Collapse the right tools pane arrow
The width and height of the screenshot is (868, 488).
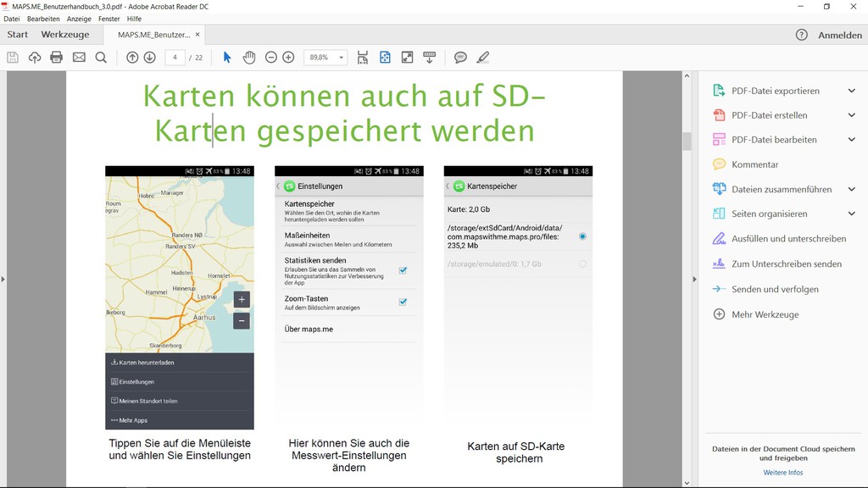[695, 280]
